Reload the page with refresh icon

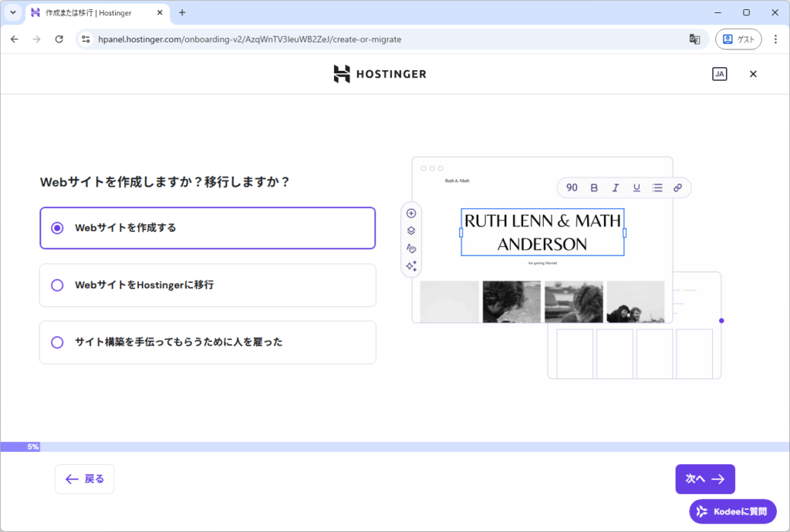59,39
